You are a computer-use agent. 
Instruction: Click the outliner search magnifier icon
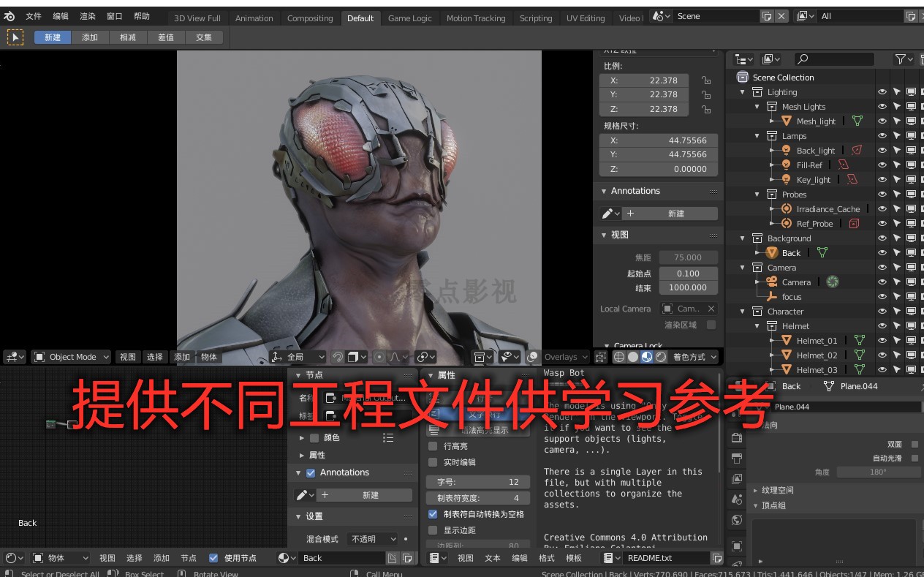[803, 59]
